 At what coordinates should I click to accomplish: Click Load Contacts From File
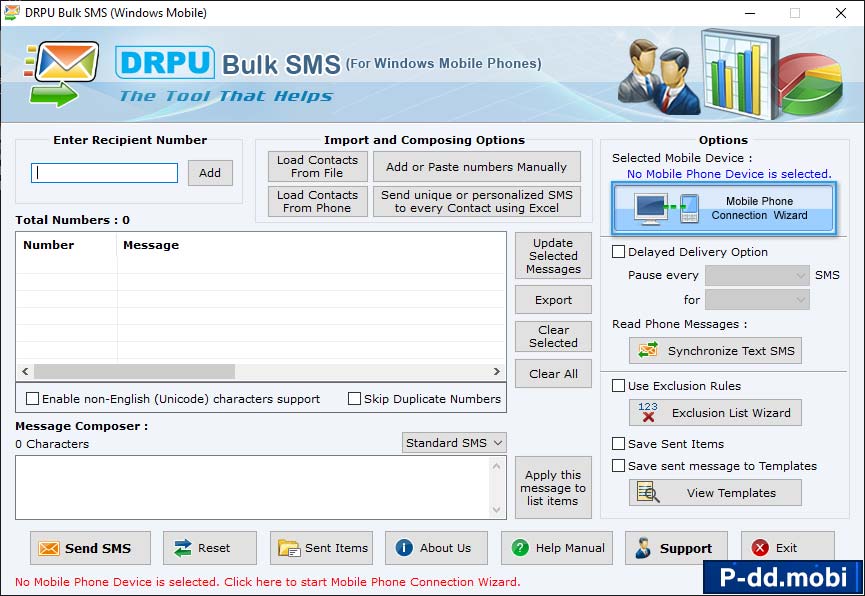click(x=317, y=166)
